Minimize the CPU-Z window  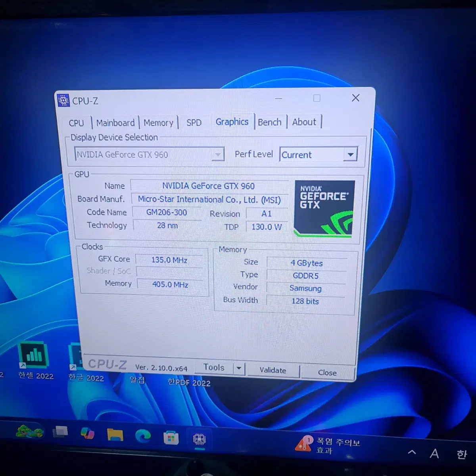(278, 98)
